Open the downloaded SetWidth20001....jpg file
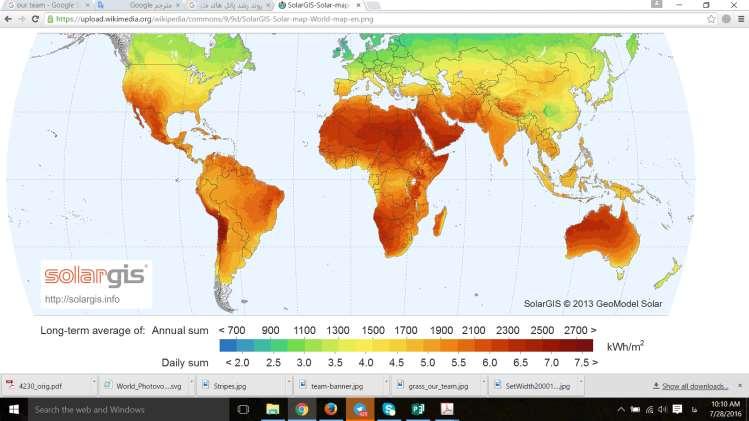The height and width of the screenshot is (421, 749). (537, 386)
